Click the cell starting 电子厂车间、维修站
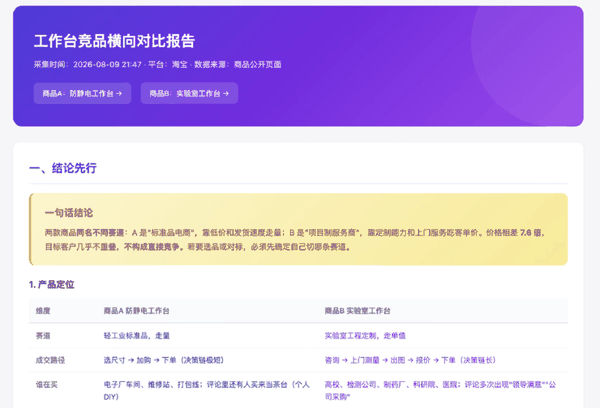Image resolution: width=600 pixels, height=408 pixels. [207, 391]
